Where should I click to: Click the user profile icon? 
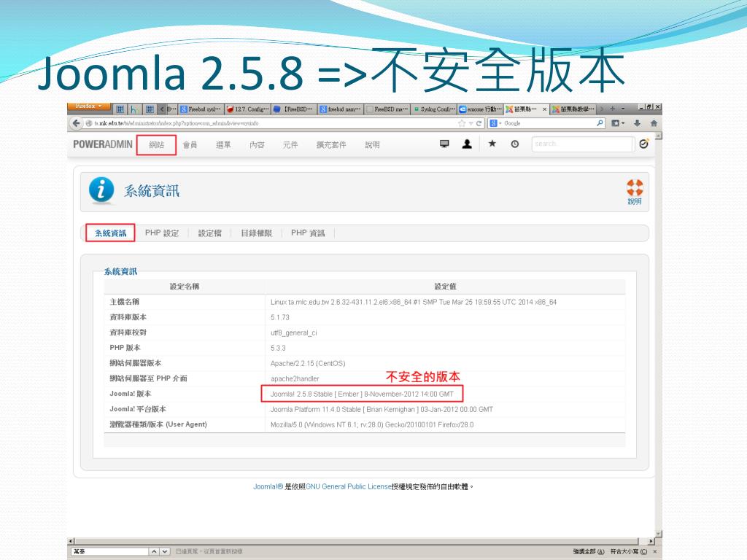467,144
